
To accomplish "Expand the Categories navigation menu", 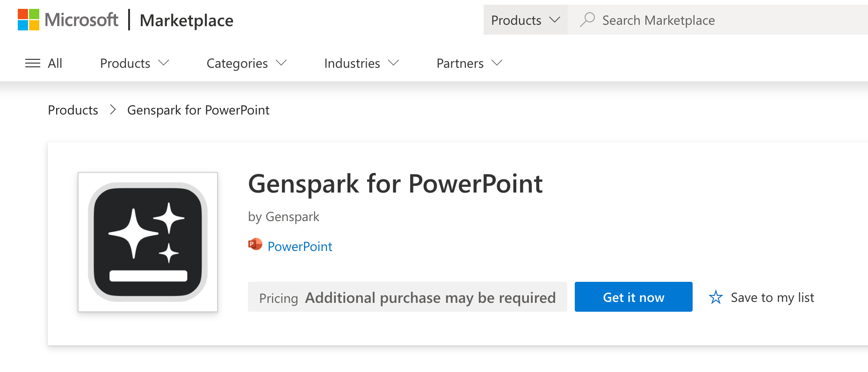I will 246,63.
